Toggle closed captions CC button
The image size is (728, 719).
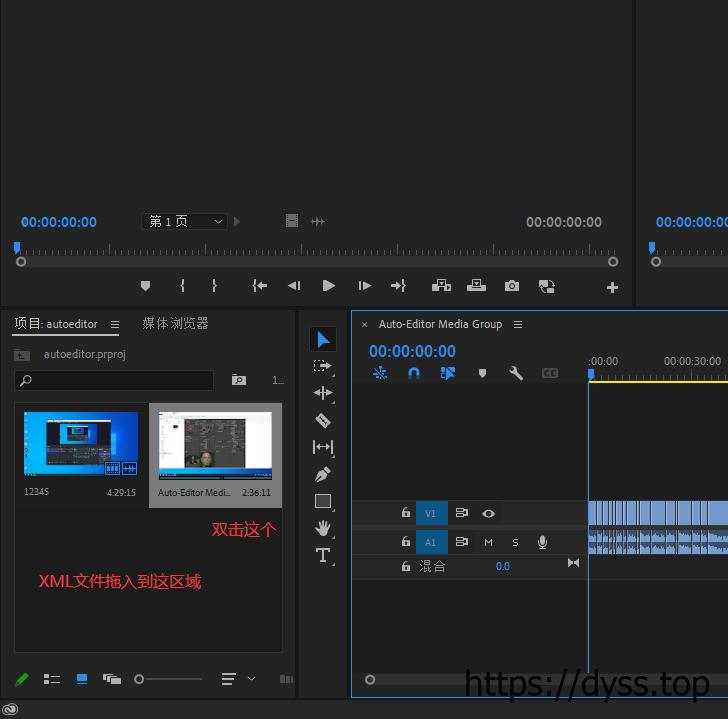click(550, 373)
